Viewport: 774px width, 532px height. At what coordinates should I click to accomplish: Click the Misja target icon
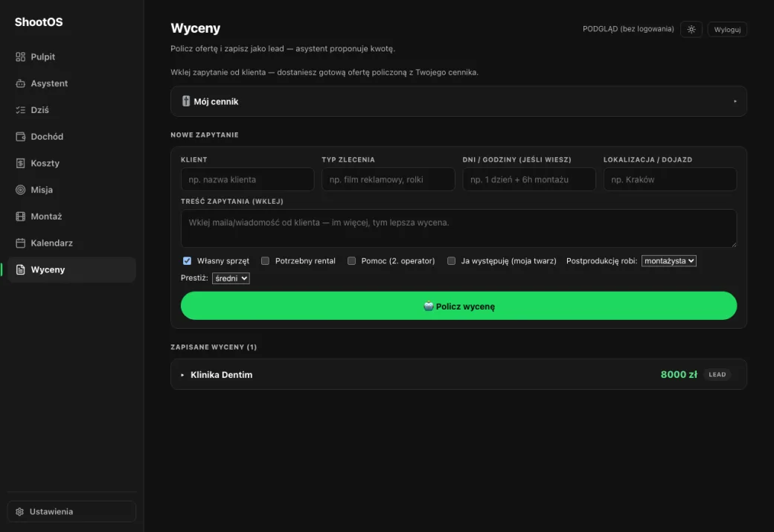click(x=20, y=190)
